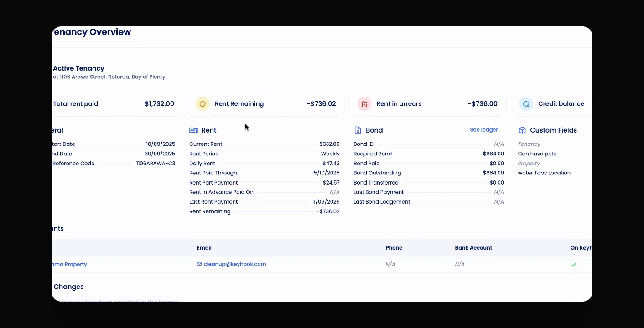The height and width of the screenshot is (328, 644).
Task: Click the Rent Part Payment value $24.57
Action: point(331,182)
